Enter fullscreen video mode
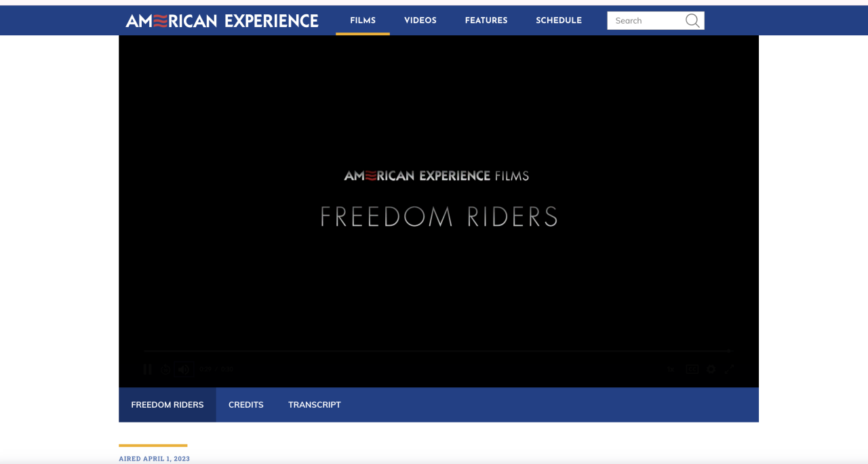Viewport: 868px width, 464px height. click(729, 369)
